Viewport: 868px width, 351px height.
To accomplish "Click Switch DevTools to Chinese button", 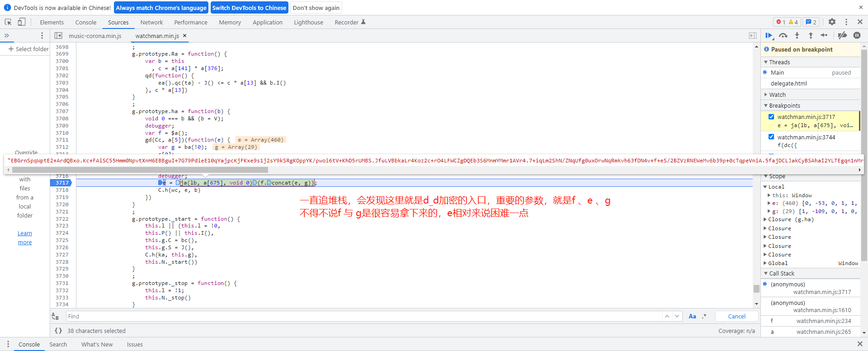I will (249, 8).
